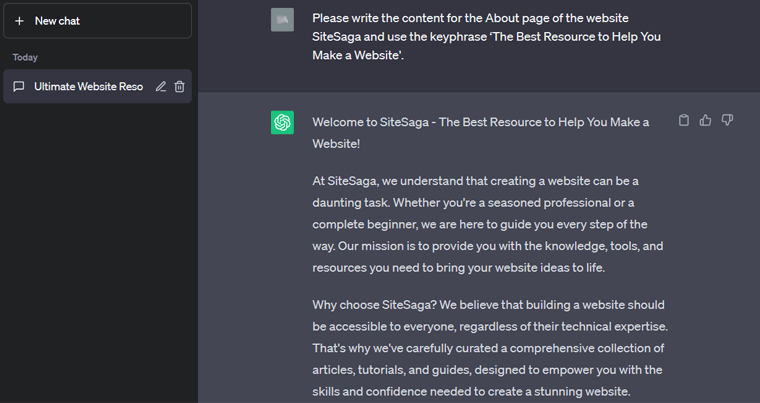Give the response a thumbs down
This screenshot has width=760, height=403.
coord(727,120)
